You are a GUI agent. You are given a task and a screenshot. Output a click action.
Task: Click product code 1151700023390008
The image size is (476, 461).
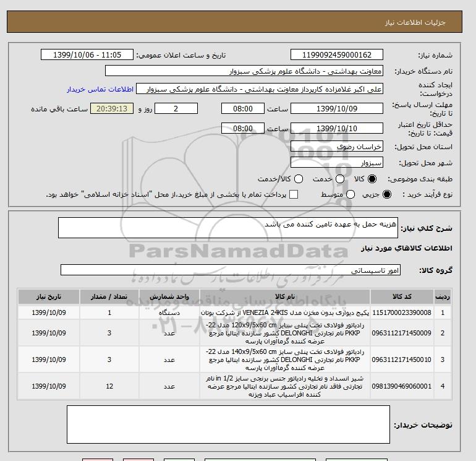click(402, 312)
